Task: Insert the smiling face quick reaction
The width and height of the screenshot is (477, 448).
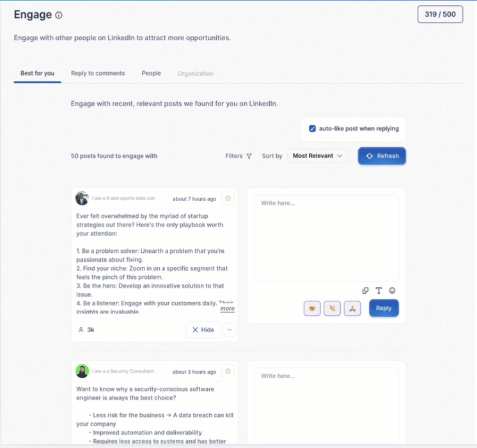Action: click(x=312, y=308)
